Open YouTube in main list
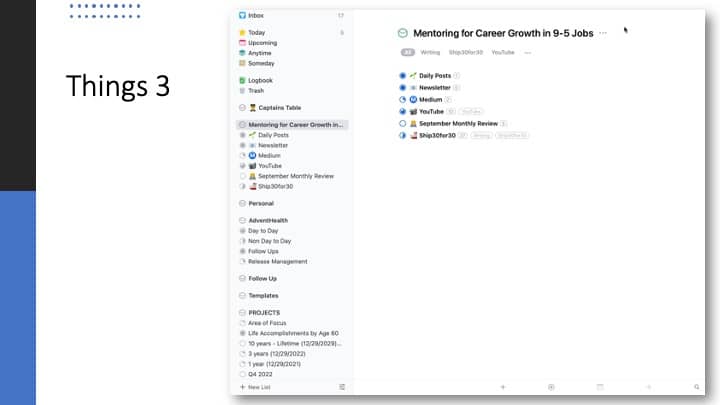Screen dimensions: 720x405 (431, 111)
